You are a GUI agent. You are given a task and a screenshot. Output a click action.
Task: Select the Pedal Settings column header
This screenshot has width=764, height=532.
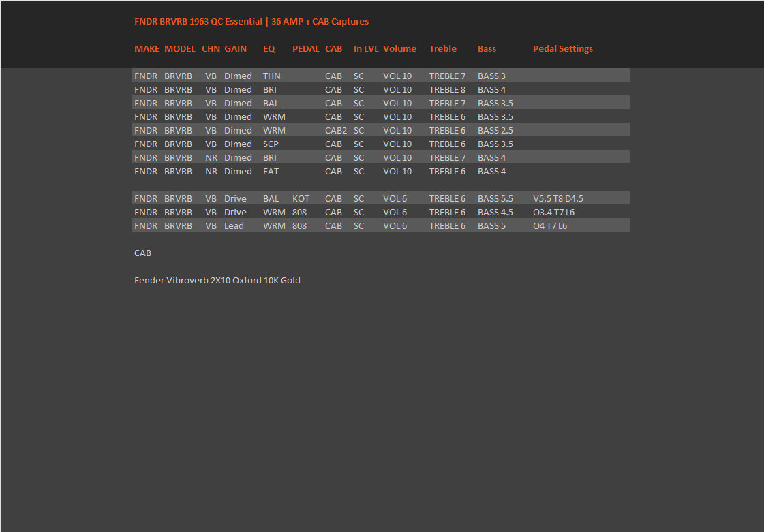(563, 49)
